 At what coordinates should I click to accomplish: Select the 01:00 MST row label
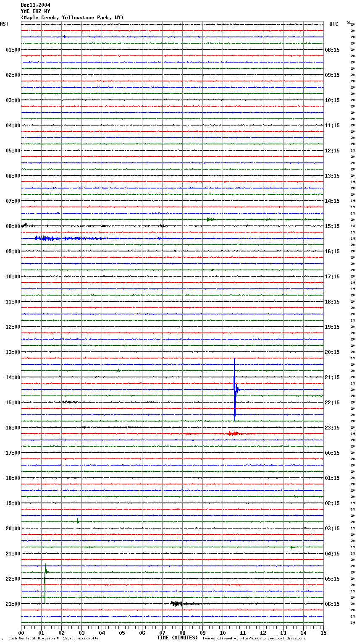coord(13,50)
